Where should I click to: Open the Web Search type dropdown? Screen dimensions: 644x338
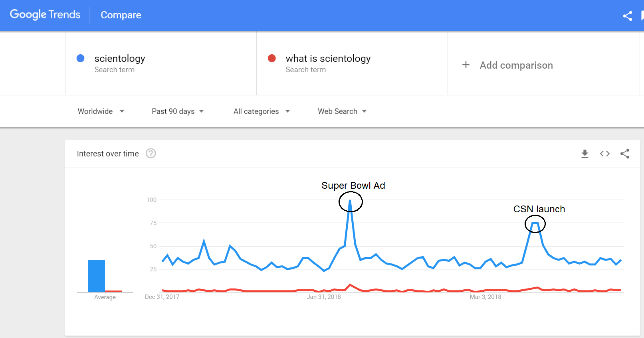coord(342,111)
